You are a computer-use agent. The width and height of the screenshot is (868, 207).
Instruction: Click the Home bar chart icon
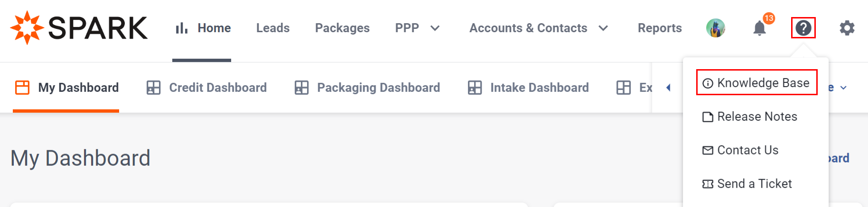[x=182, y=28]
